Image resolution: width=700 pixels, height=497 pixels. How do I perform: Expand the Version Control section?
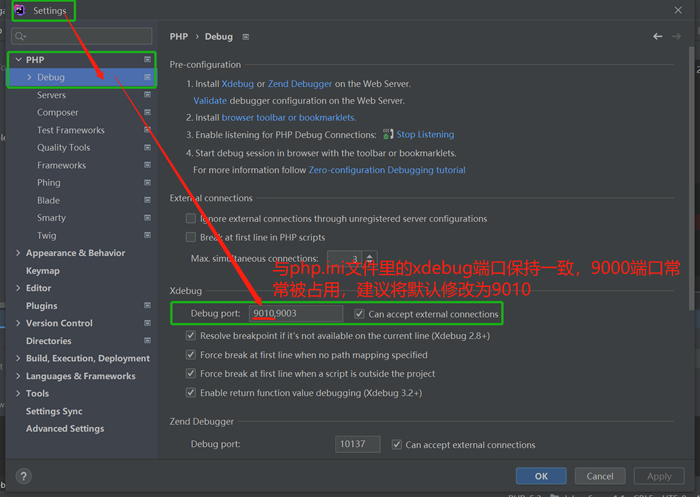(18, 323)
